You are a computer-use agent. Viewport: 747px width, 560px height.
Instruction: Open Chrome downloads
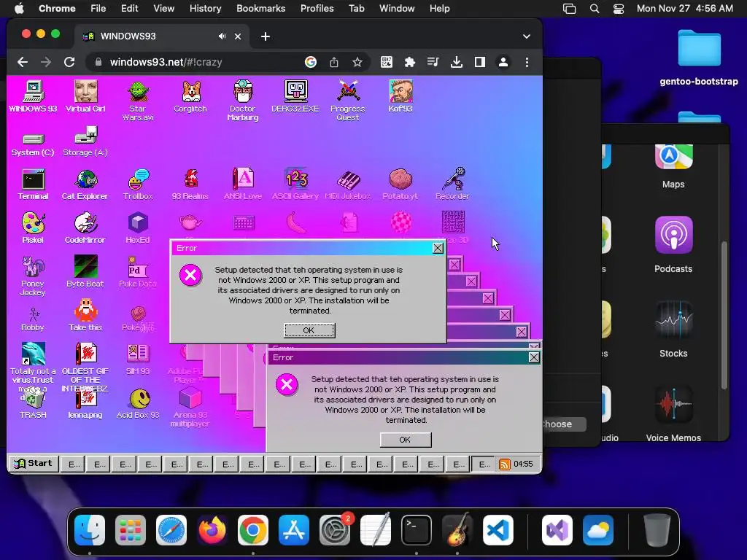click(457, 62)
